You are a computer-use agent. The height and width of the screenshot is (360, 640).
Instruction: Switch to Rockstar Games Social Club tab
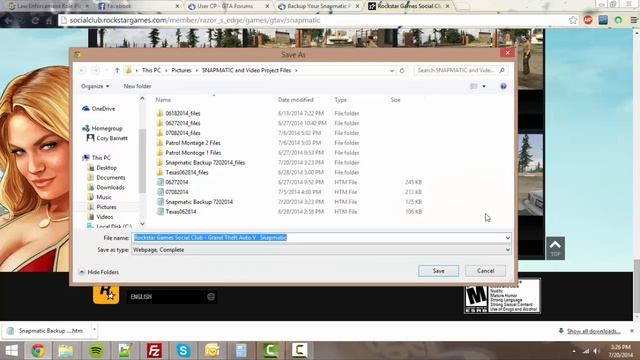click(409, 6)
